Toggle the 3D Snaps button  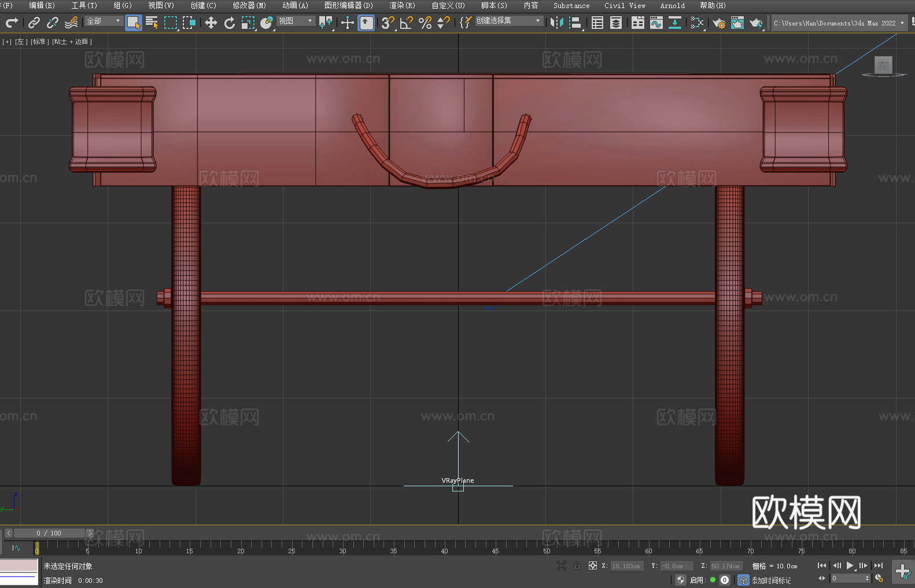[x=388, y=23]
